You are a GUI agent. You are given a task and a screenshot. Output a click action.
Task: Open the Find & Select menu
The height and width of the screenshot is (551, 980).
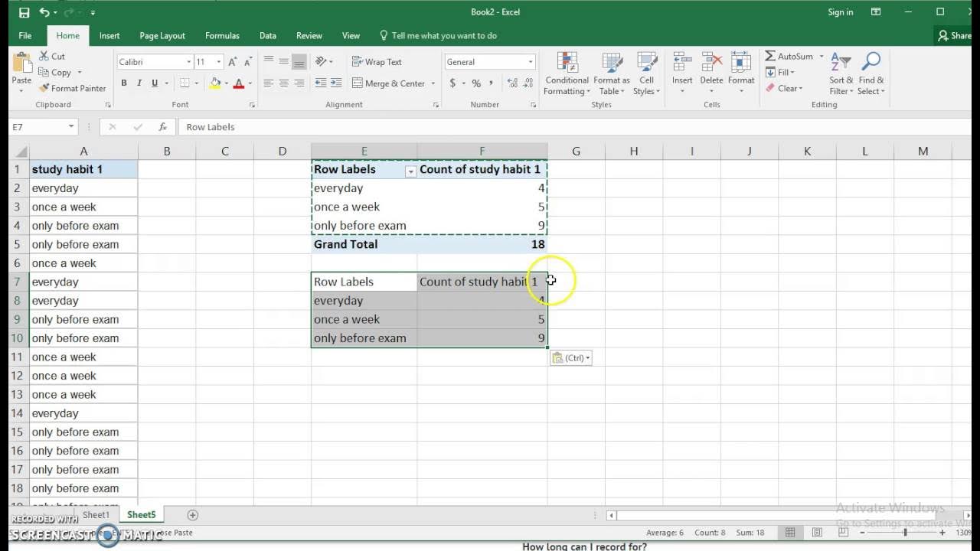coord(871,74)
